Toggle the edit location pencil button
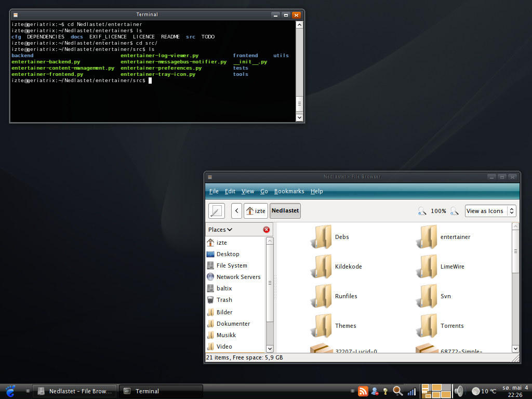Viewport: 532px width, 399px height. click(x=217, y=211)
